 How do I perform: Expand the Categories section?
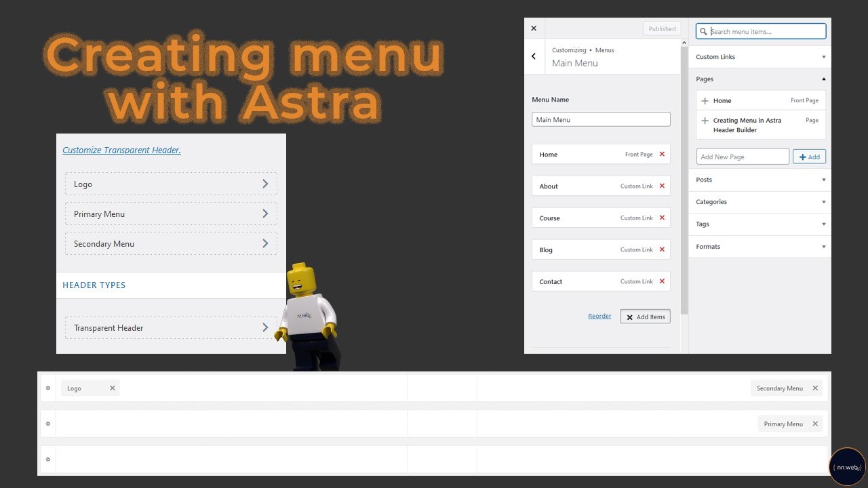[759, 202]
